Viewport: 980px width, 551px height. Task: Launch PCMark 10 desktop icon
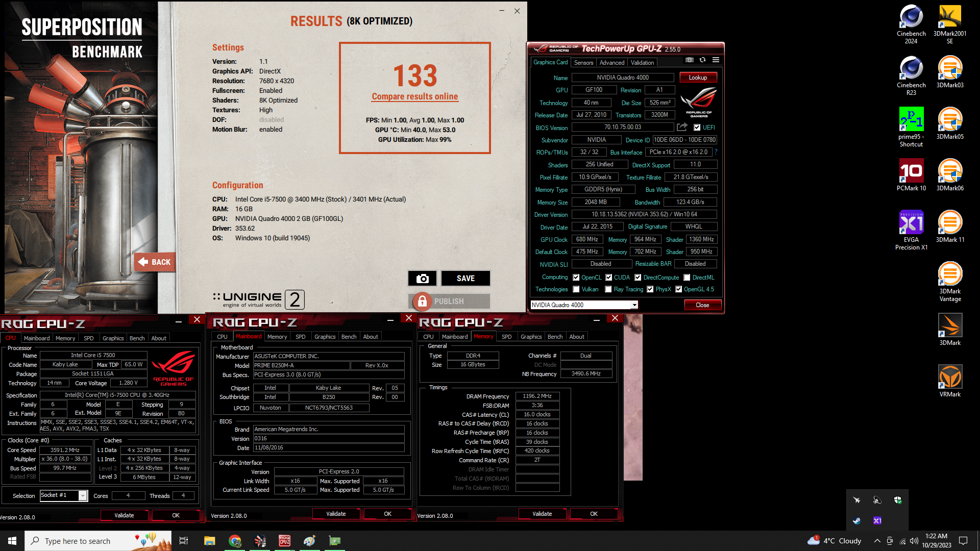pyautogui.click(x=911, y=175)
